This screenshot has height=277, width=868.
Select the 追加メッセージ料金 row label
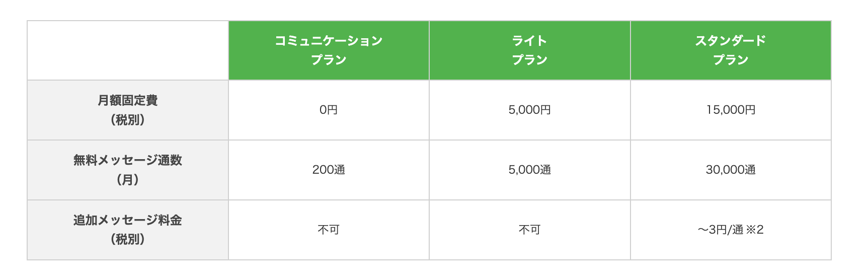click(127, 221)
